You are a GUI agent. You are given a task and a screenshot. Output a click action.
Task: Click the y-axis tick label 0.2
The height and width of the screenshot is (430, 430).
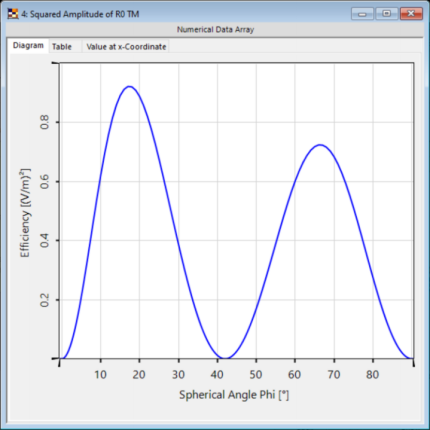(44, 300)
